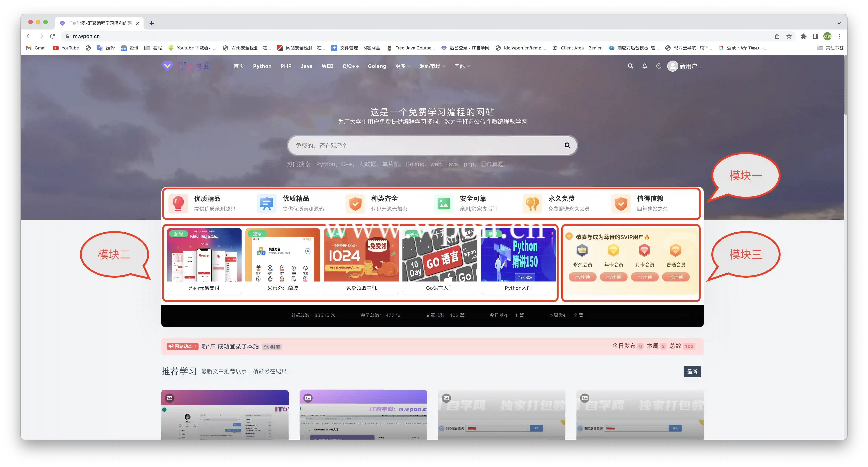Click 已开通 under 永久会员
Image resolution: width=868 pixels, height=467 pixels.
point(582,277)
